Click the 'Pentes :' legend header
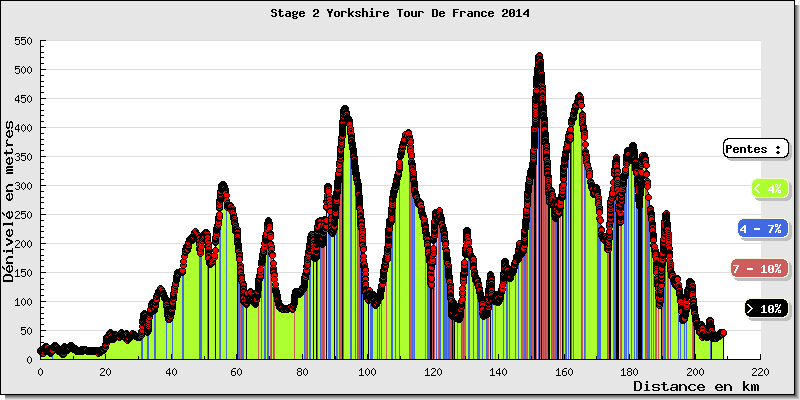Screen dimensions: 800x400 pos(756,149)
